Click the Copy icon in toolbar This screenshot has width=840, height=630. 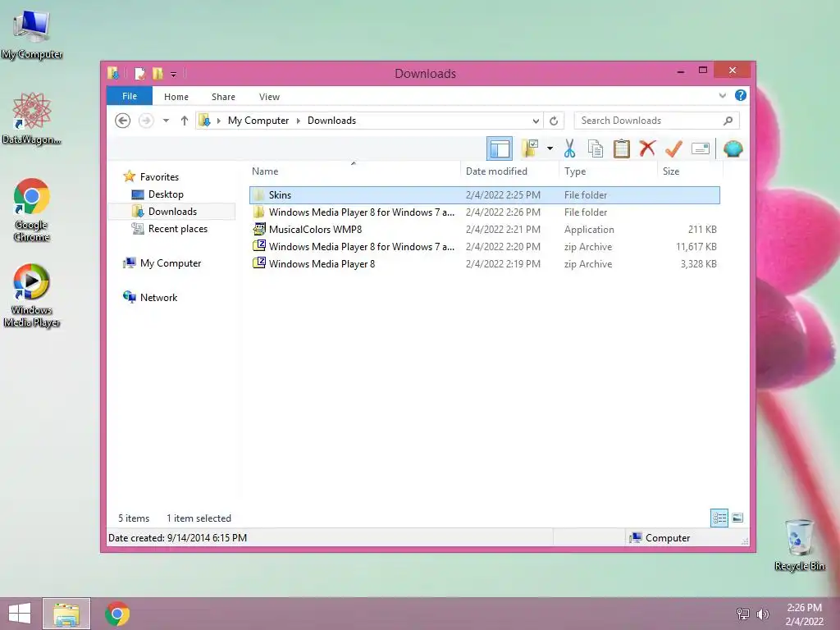596,148
